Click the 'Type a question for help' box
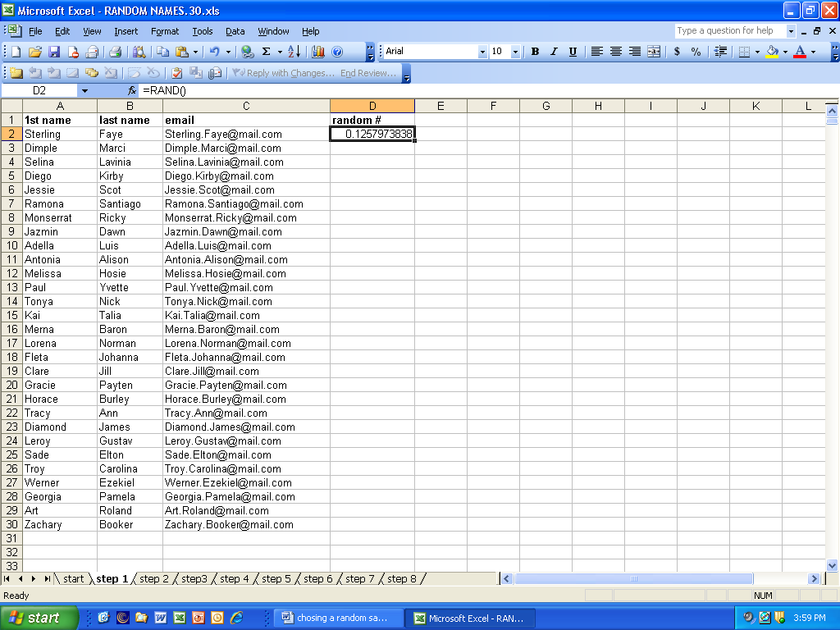The width and height of the screenshot is (840, 630). 729,30
